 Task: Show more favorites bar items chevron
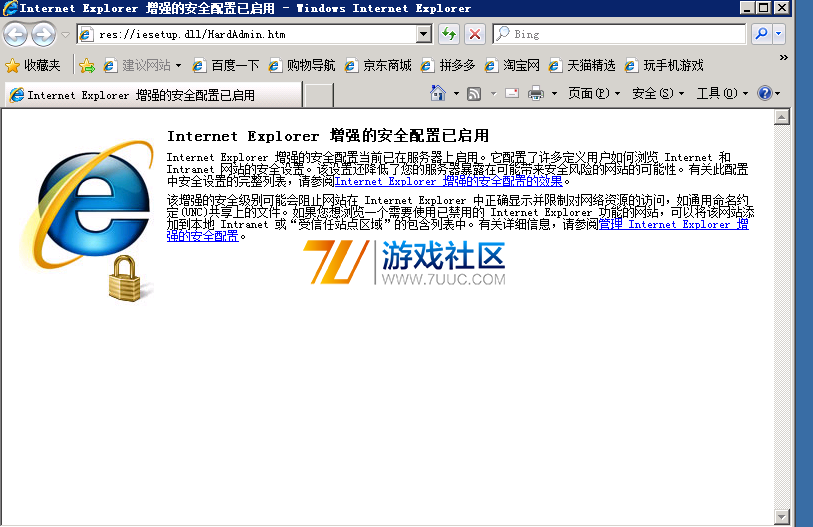[x=783, y=58]
